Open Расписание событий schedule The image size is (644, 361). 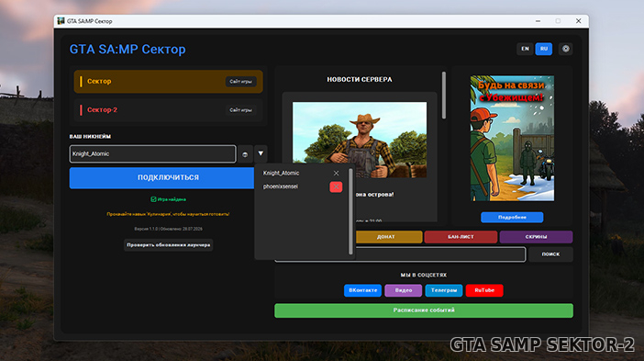[x=424, y=310]
